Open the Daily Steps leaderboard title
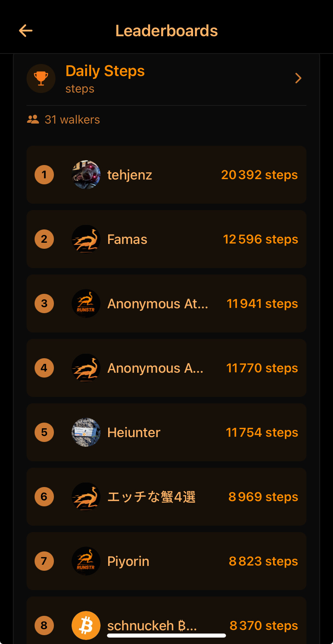333x644 pixels. (x=105, y=71)
